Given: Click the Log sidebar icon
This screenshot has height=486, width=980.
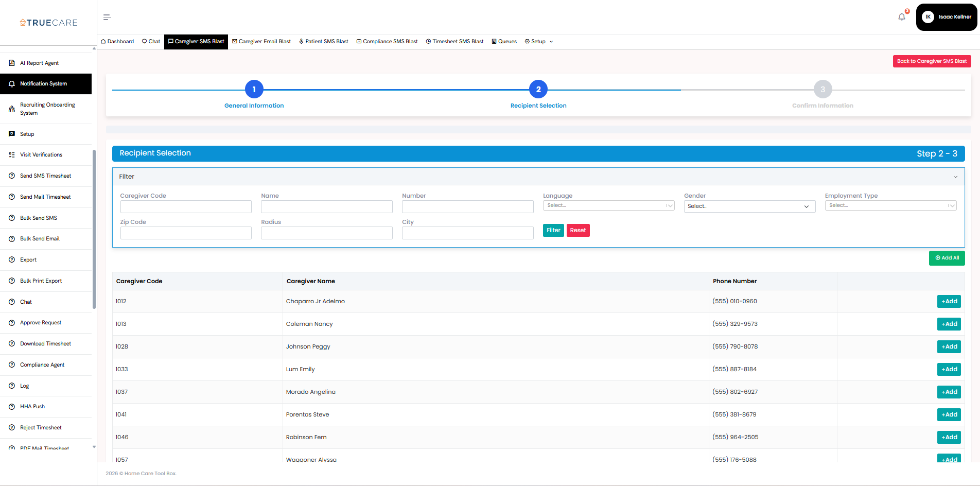Looking at the screenshot, I should [12, 386].
